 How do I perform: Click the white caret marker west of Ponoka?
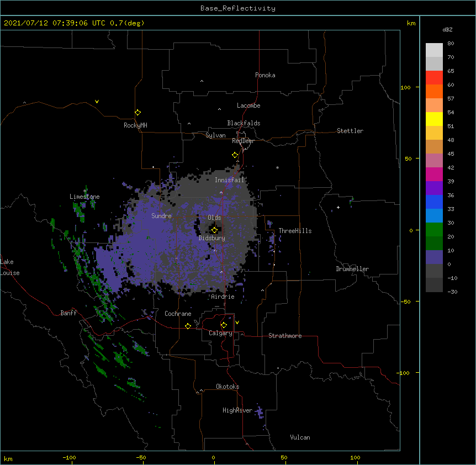pyautogui.click(x=202, y=81)
